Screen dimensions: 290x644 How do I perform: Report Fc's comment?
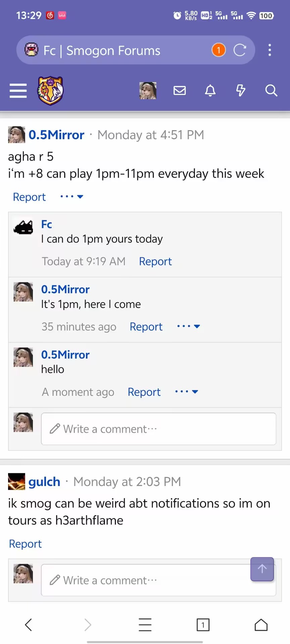[x=155, y=261]
